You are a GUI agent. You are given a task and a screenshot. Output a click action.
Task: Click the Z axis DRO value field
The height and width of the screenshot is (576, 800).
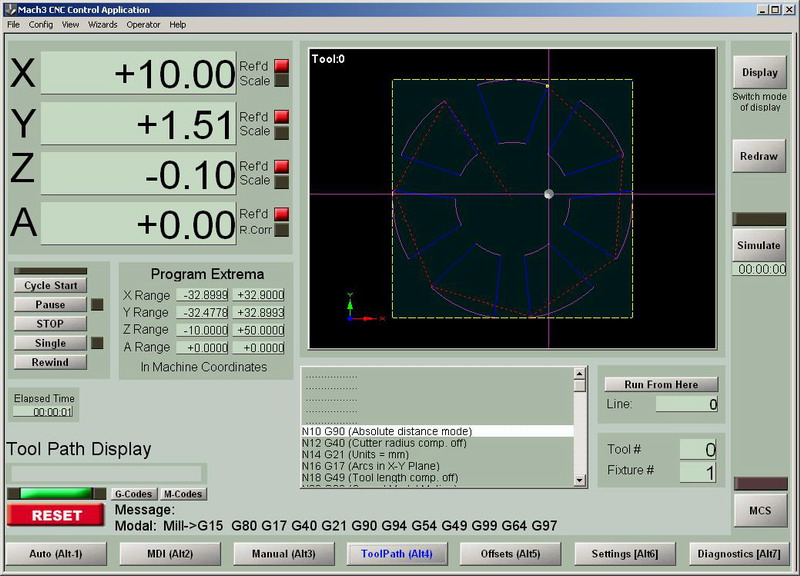tap(138, 173)
